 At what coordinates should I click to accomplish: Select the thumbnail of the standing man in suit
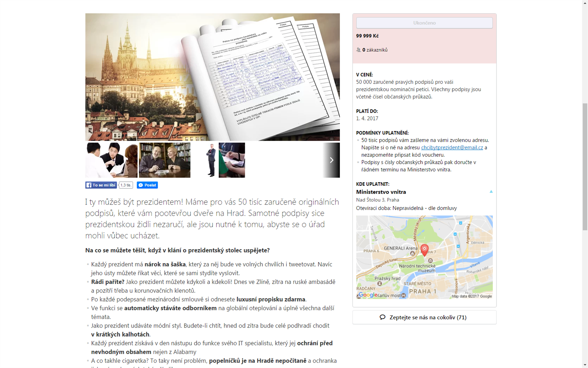pos(211,160)
